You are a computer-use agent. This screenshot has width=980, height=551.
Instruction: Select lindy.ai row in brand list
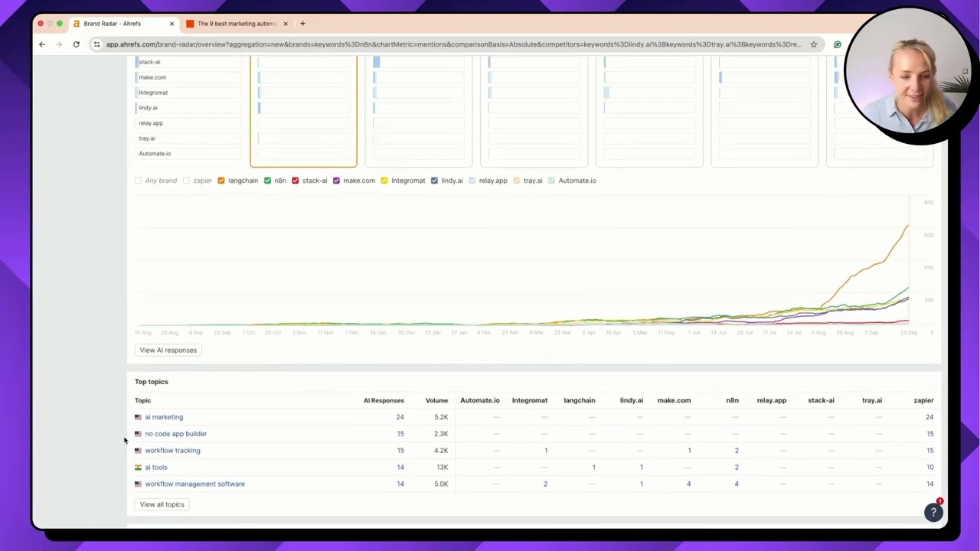(x=188, y=108)
